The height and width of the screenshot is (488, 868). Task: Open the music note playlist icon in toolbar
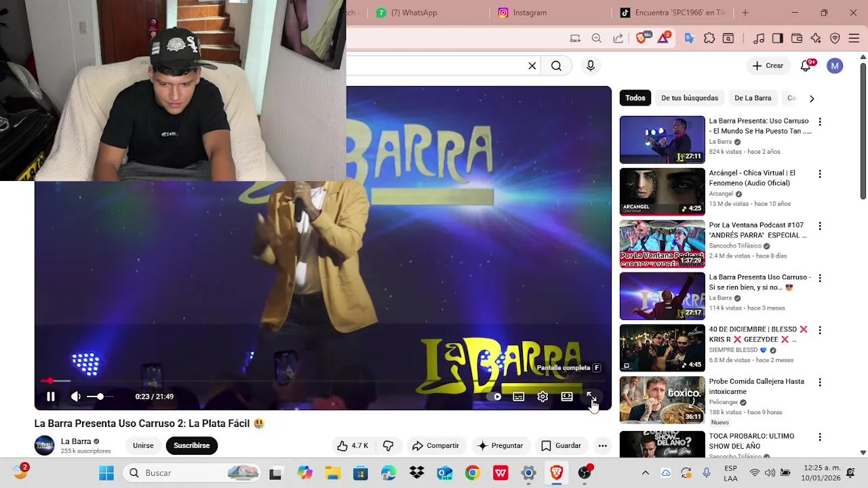[759, 39]
